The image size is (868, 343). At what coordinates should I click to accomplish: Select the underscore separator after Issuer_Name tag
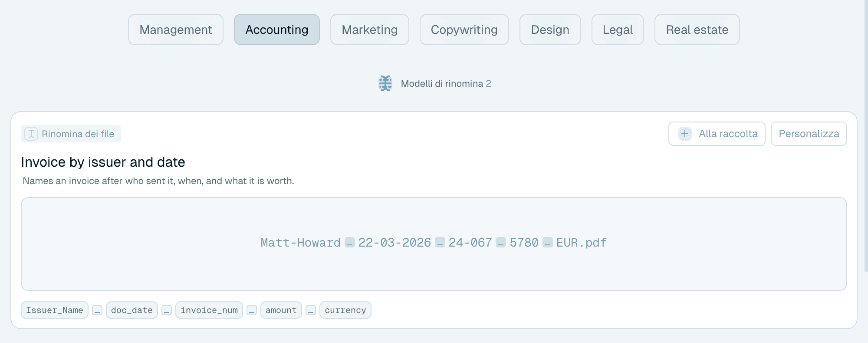coord(97,310)
